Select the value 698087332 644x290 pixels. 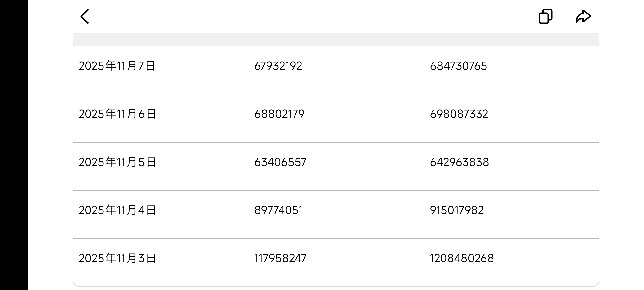(459, 114)
